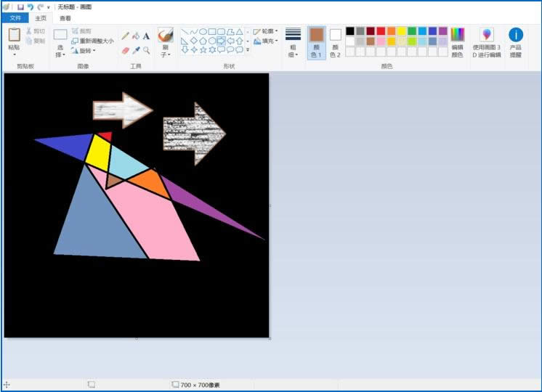
Task: Select the Pencil tool
Action: click(x=126, y=36)
